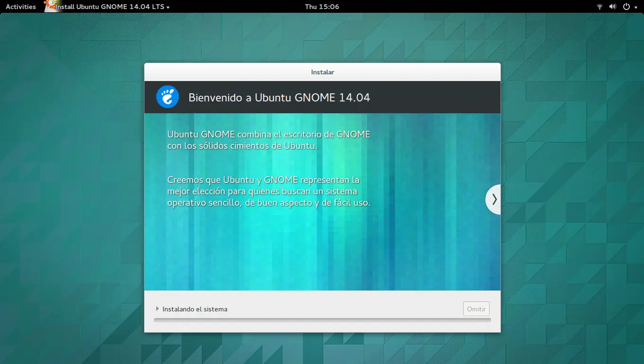Click the Instalar window title
The image size is (644, 364).
[x=322, y=72]
